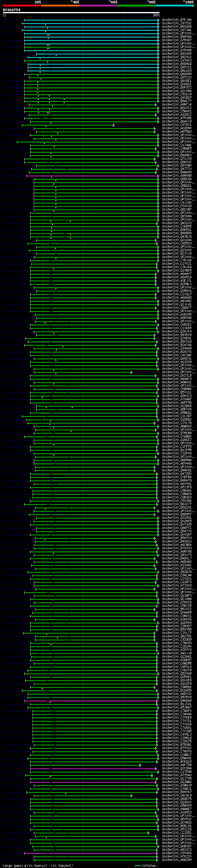Select hit label UniRef100_B4VKV9

[x=177, y=335]
